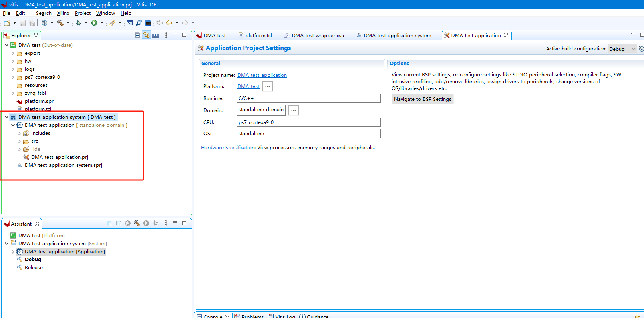The width and height of the screenshot is (644, 318).
Task: Collapse DMA_test_application_system in Explorer tree
Action: click(x=7, y=117)
